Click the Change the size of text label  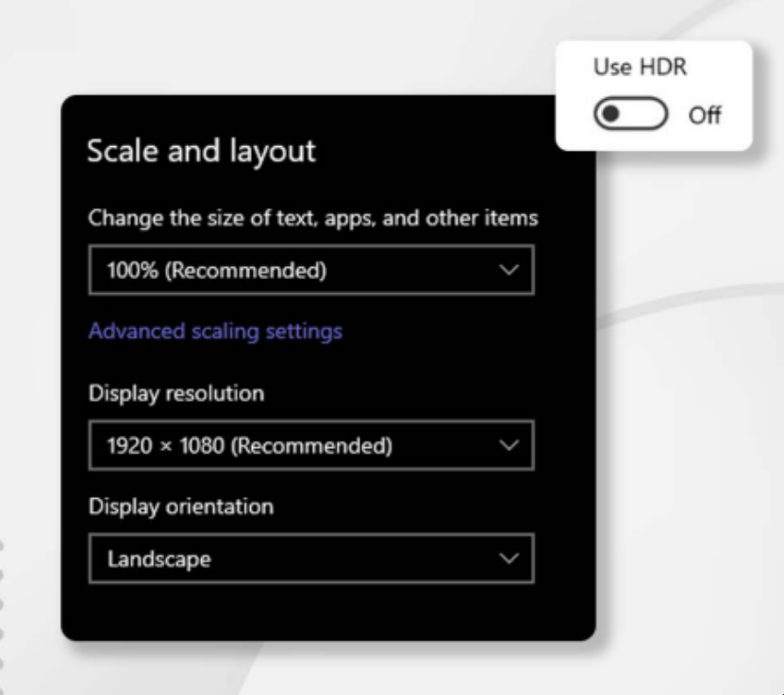tap(312, 218)
